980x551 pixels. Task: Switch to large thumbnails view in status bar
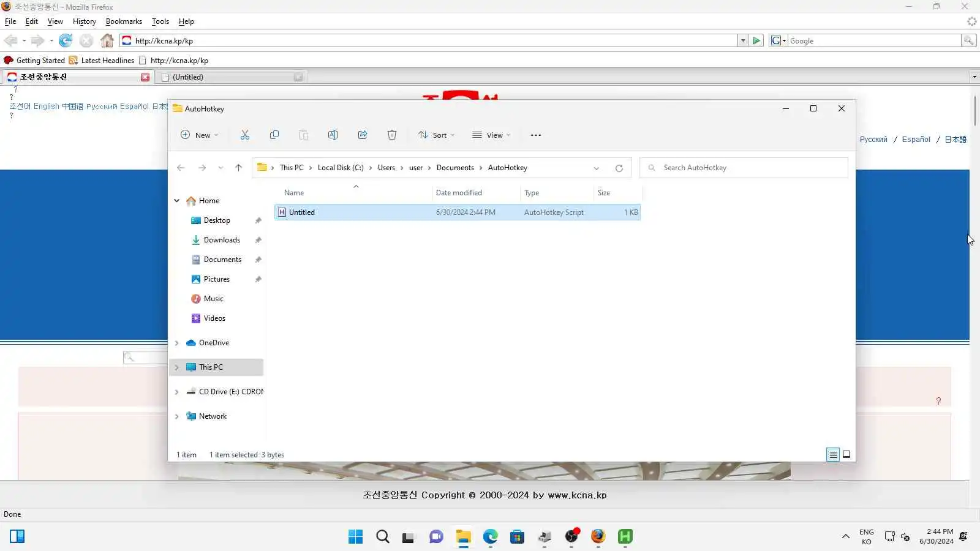[x=846, y=454]
